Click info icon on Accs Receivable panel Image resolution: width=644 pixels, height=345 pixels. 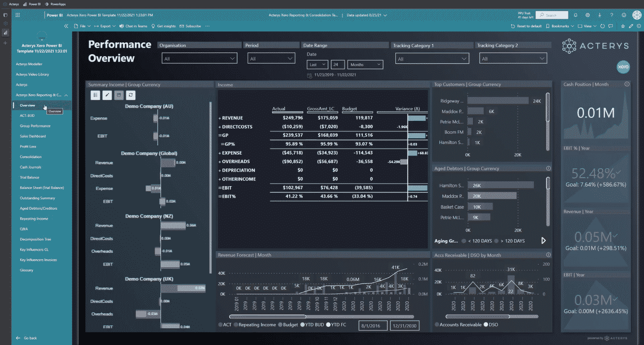(548, 255)
